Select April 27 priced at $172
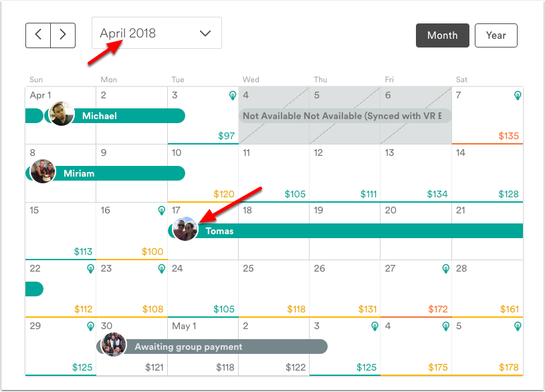 pos(416,289)
